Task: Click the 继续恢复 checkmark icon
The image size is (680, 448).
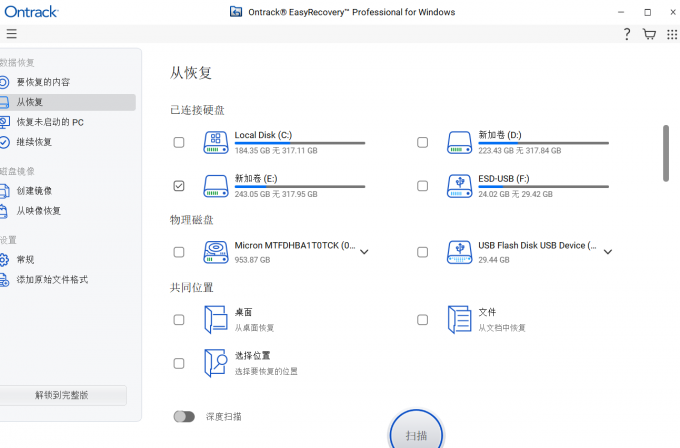Action: [x=3, y=142]
